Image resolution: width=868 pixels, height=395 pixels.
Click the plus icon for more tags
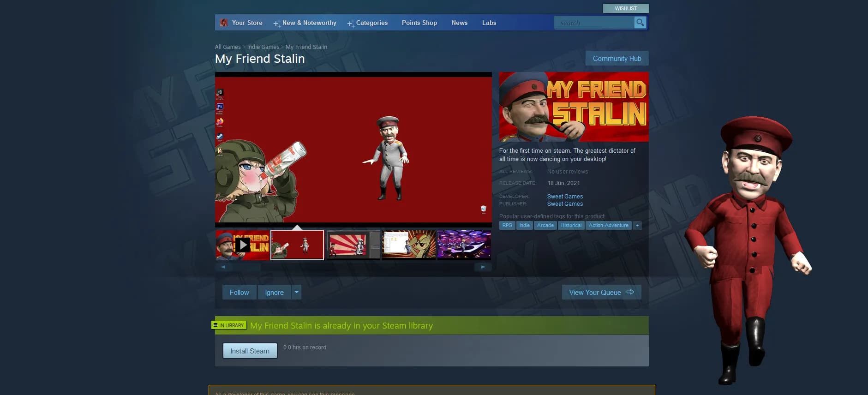(637, 226)
